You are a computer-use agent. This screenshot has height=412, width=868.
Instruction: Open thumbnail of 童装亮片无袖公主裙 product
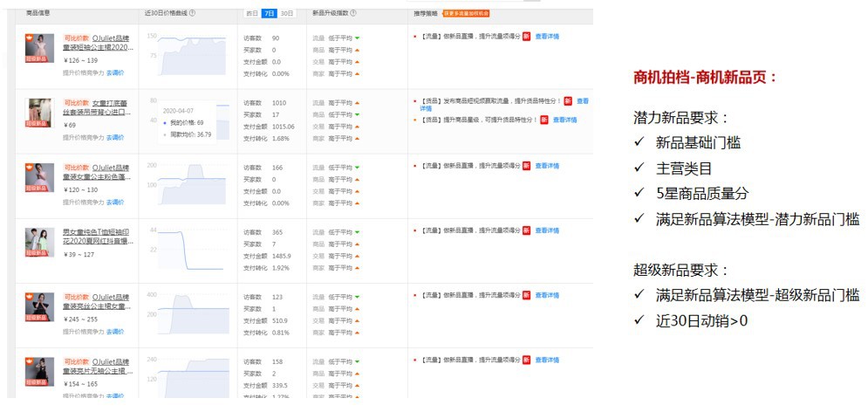point(40,372)
